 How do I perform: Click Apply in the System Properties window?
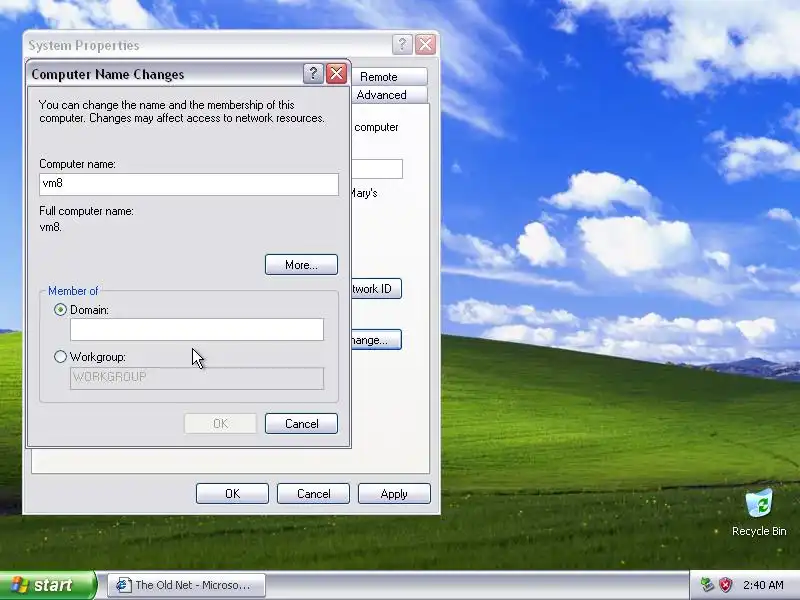coord(394,493)
